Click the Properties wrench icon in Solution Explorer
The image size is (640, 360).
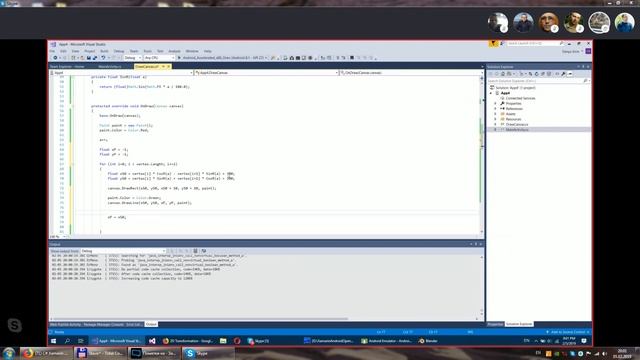click(563, 74)
